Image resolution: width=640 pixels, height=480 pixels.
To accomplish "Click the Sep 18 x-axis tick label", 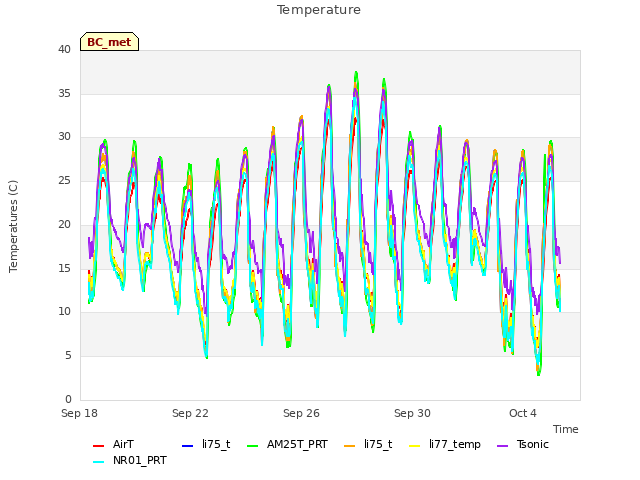I will point(79,413).
